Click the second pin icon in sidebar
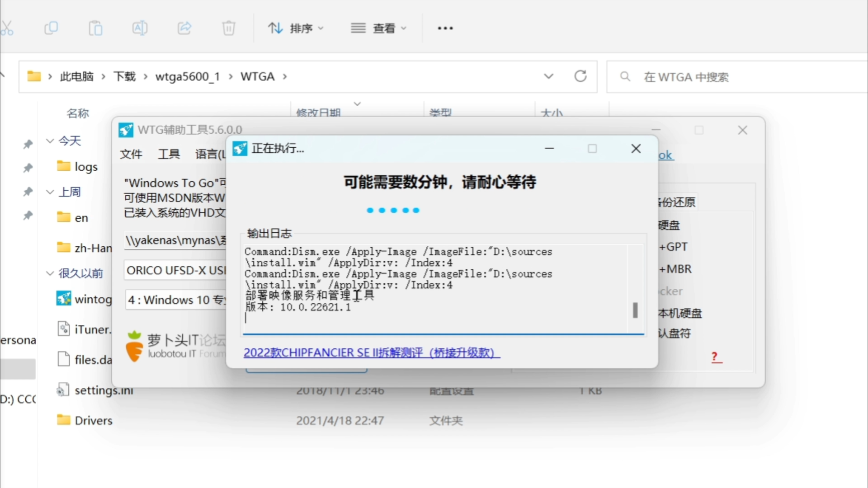Image resolution: width=868 pixels, height=488 pixels. click(x=28, y=168)
